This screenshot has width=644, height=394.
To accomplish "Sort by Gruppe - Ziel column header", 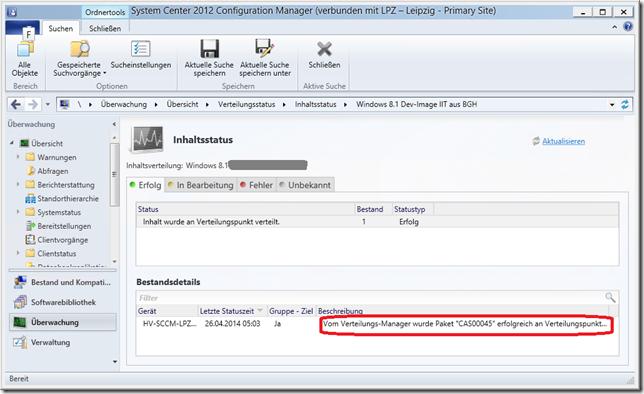I will [x=291, y=311].
